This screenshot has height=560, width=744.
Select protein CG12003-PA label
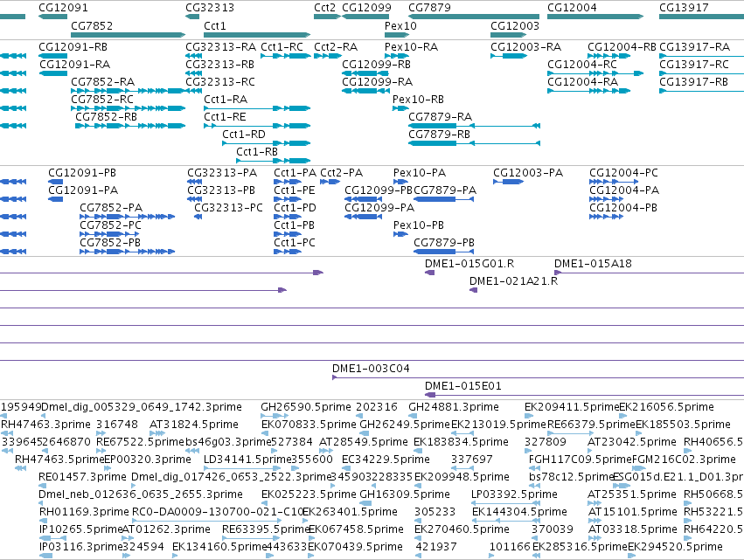[x=528, y=173]
